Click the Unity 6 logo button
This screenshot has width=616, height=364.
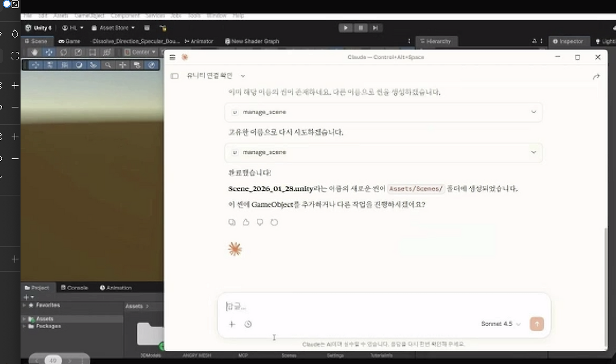point(38,28)
